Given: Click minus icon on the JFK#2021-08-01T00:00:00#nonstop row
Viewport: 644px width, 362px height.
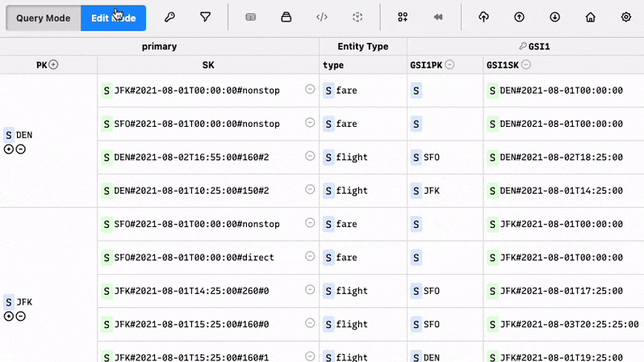Looking at the screenshot, I should tap(310, 89).
